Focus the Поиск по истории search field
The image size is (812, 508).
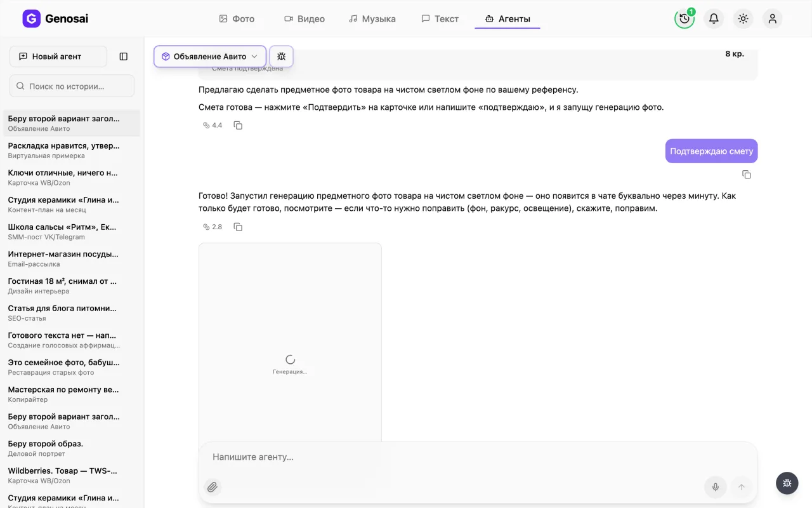(72, 86)
